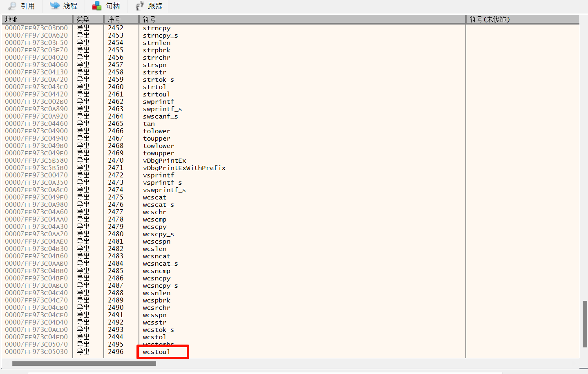Click the horizontal scrollbar thumb at bottom

coord(84,363)
